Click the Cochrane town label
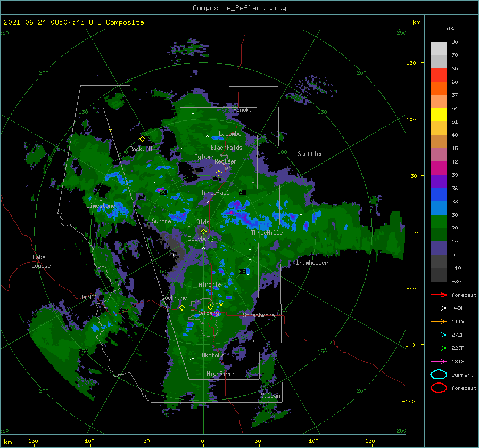Image resolution: width=479 pixels, height=448 pixels. pos(174,298)
